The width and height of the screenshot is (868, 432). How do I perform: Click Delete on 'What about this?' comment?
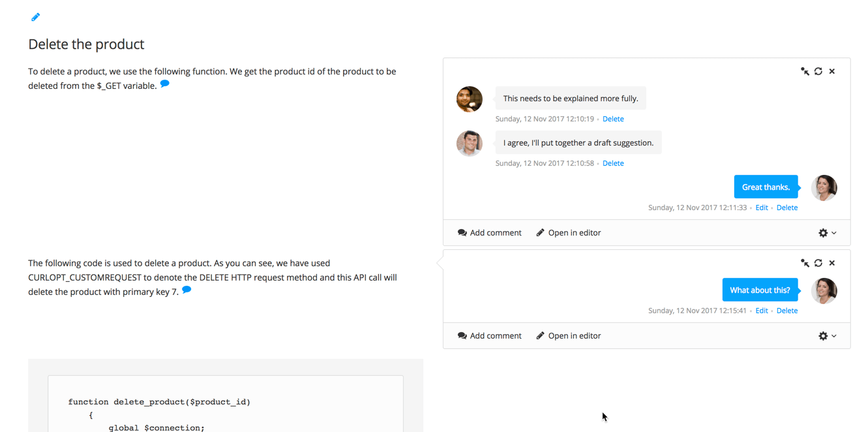click(787, 311)
